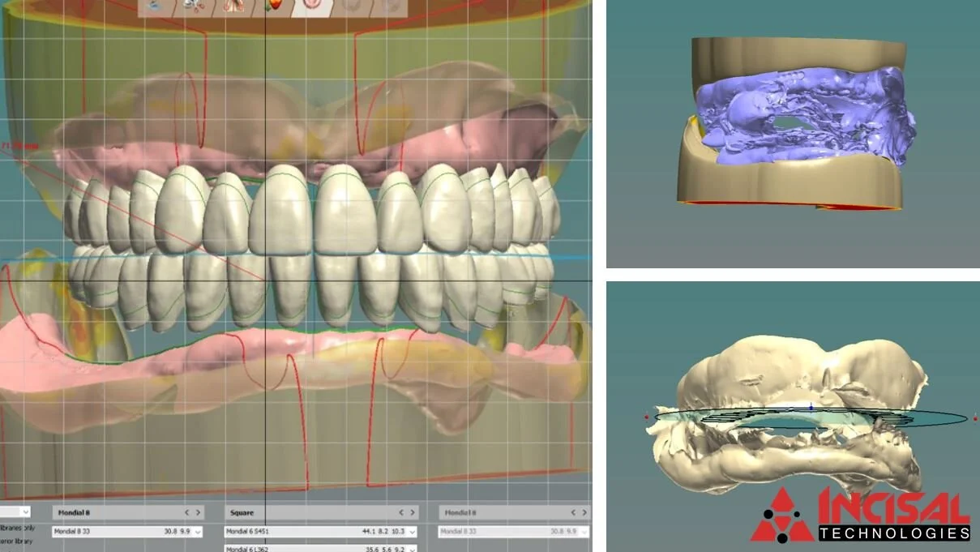Viewport: 980px width, 552px height.
Task: Click the beige scan view with cutting plane
Action: 793,417
